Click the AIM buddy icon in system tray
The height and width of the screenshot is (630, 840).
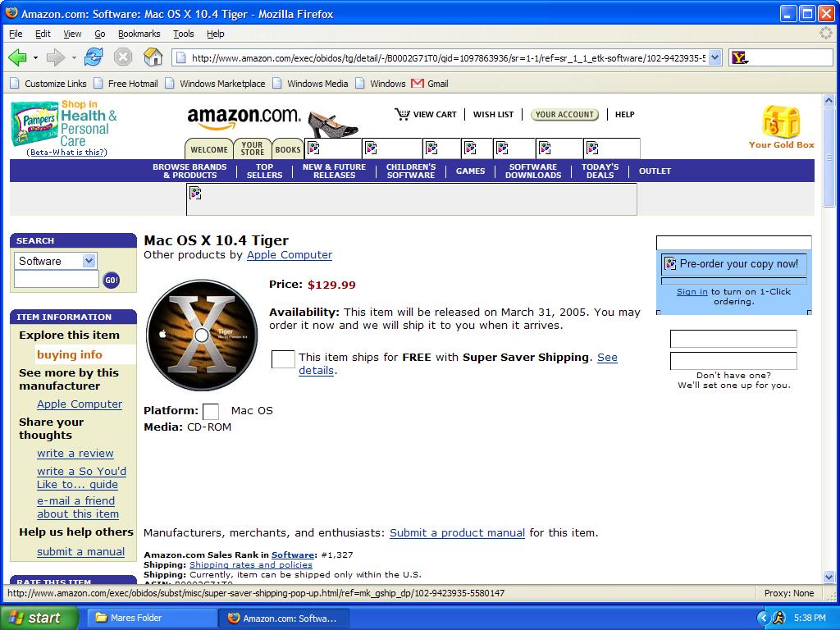pyautogui.click(x=779, y=618)
